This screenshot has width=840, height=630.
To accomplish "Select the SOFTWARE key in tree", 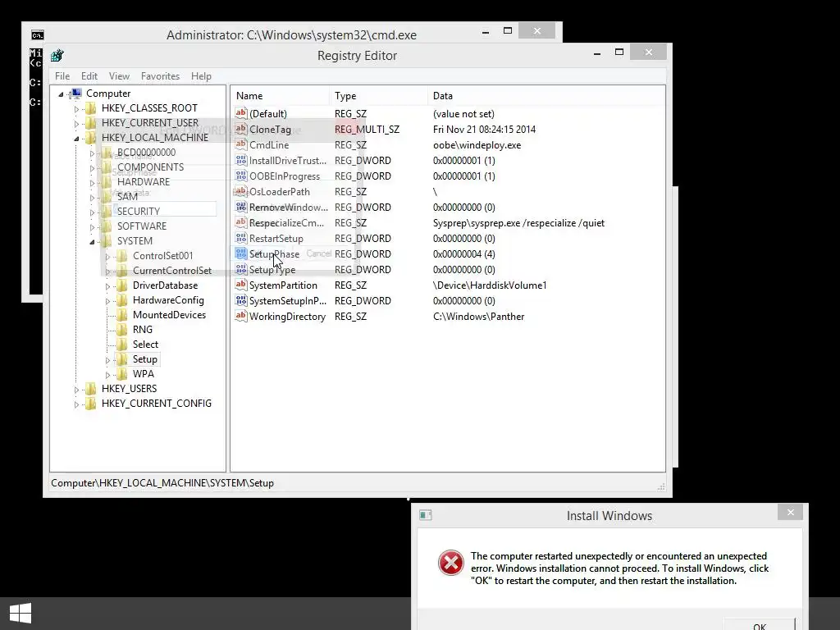I will click(x=142, y=226).
